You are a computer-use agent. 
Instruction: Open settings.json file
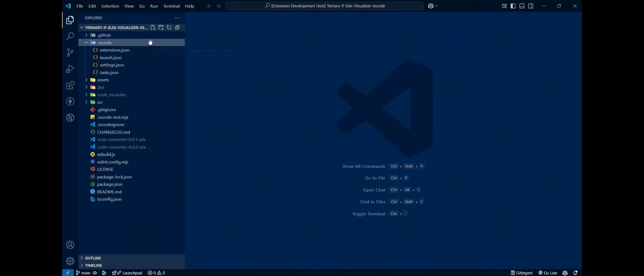point(131,65)
